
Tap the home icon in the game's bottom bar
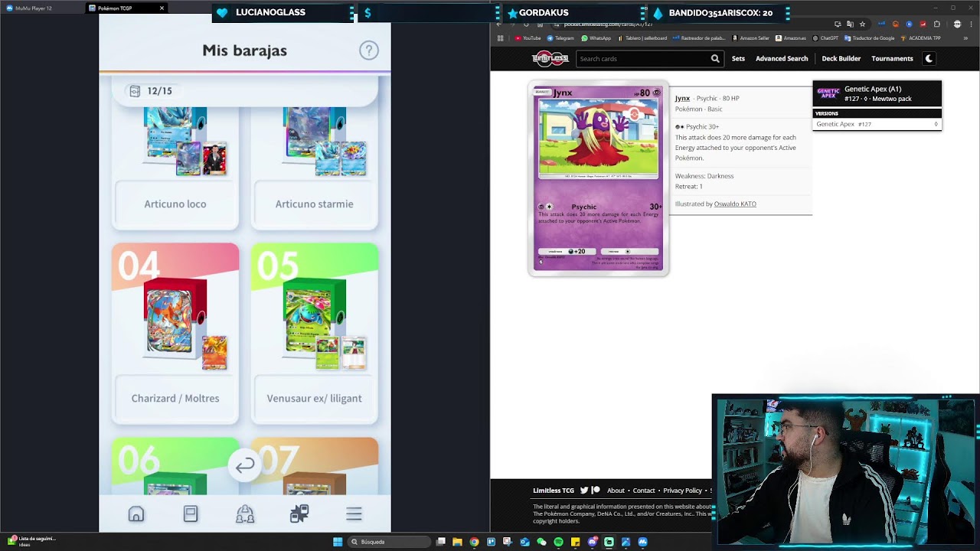pyautogui.click(x=136, y=514)
